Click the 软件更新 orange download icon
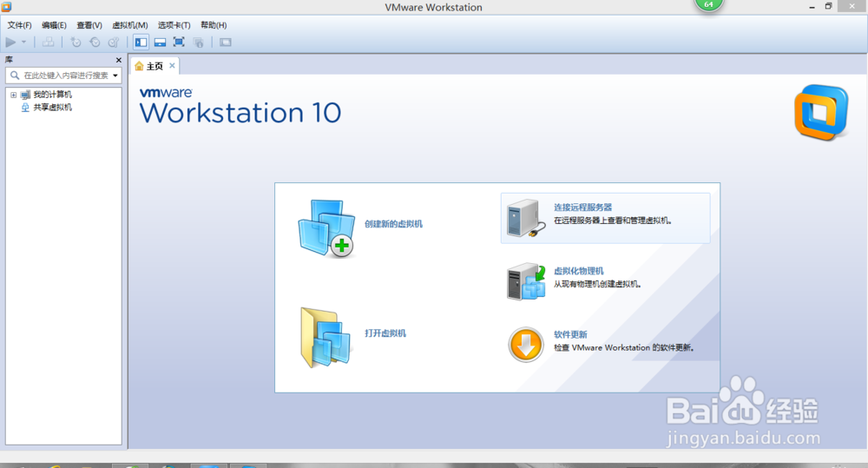This screenshot has height=468, width=868. tap(526, 345)
